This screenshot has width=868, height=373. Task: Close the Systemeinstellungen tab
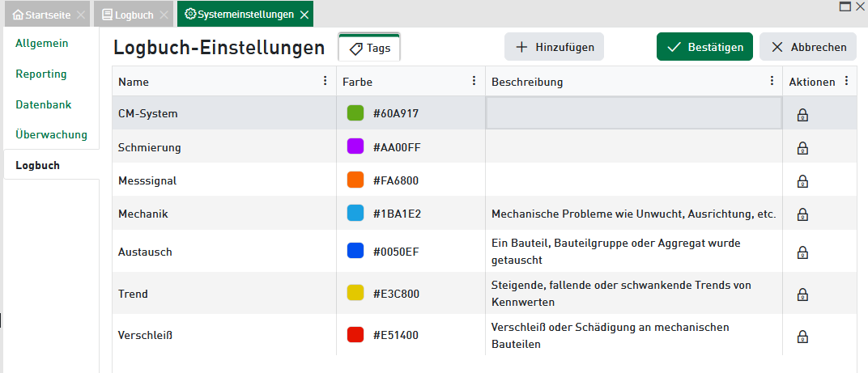click(x=304, y=15)
